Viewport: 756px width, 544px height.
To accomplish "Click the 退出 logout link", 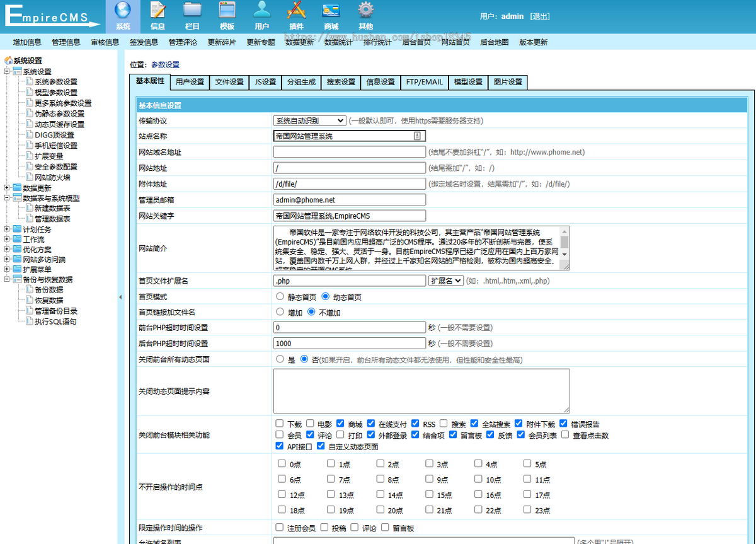I will click(x=540, y=16).
